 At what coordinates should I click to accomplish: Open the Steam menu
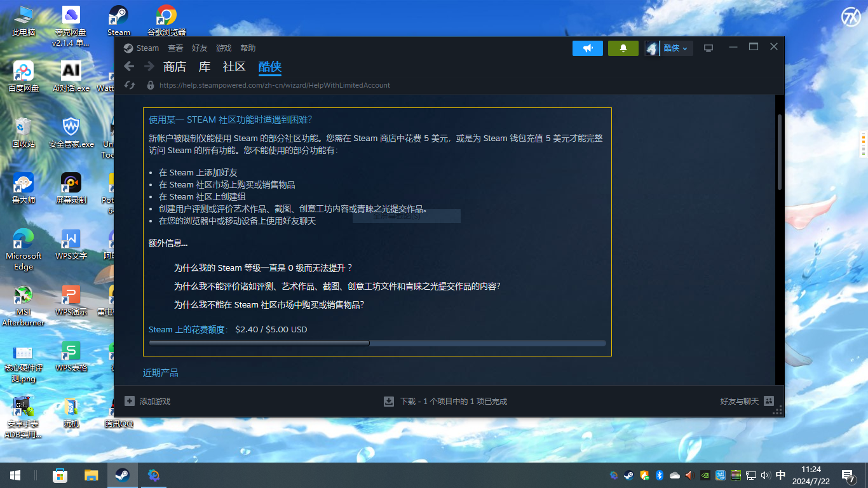click(147, 48)
